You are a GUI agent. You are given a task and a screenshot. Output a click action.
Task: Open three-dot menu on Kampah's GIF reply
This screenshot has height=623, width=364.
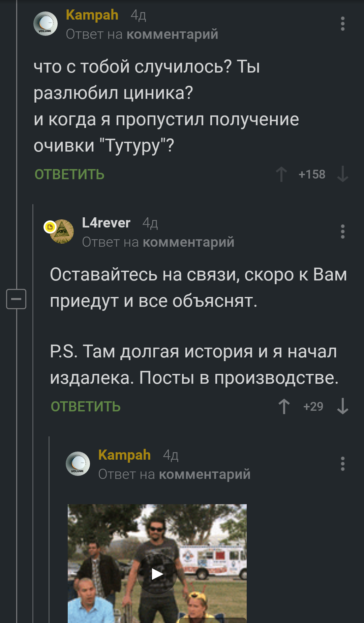point(343,464)
